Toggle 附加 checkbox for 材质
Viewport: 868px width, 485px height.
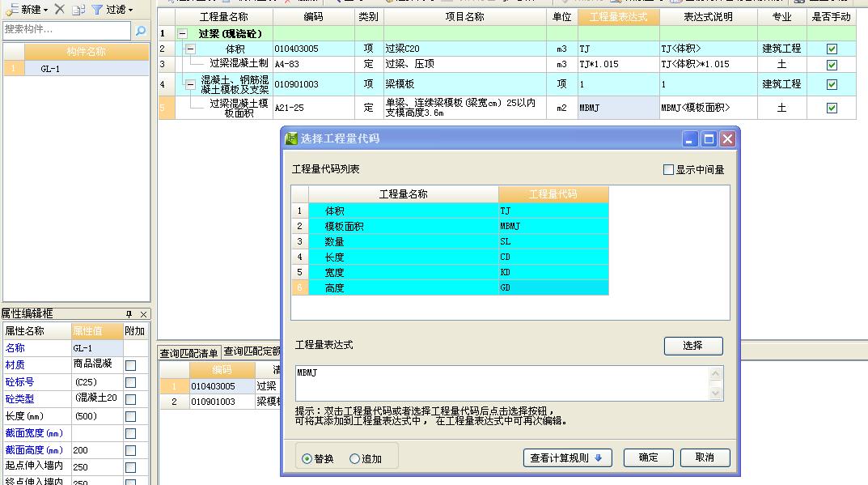click(130, 365)
